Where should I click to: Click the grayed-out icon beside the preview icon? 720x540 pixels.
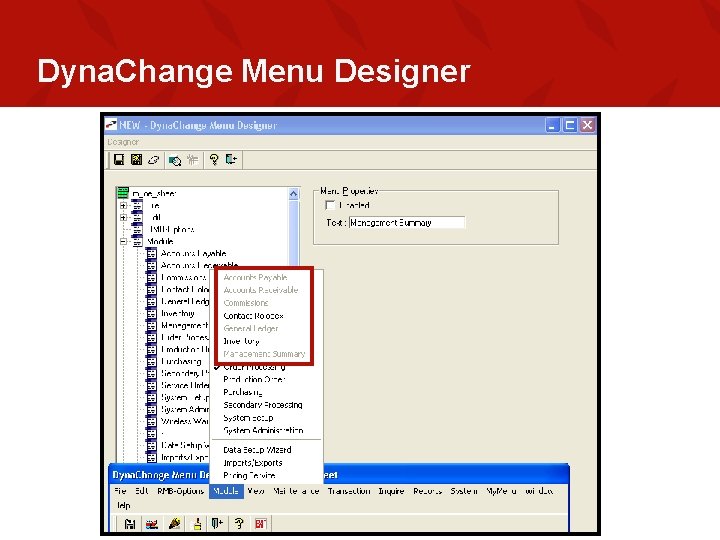click(x=192, y=160)
